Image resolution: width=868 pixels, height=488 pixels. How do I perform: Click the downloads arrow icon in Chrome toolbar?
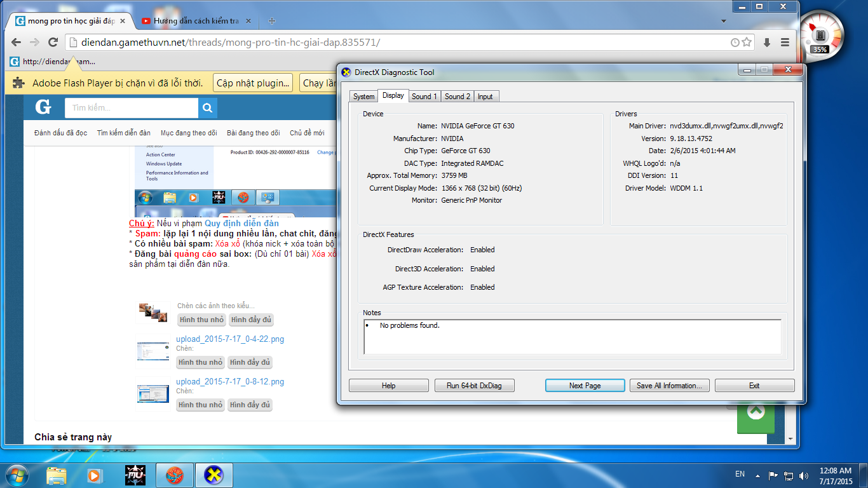[767, 43]
